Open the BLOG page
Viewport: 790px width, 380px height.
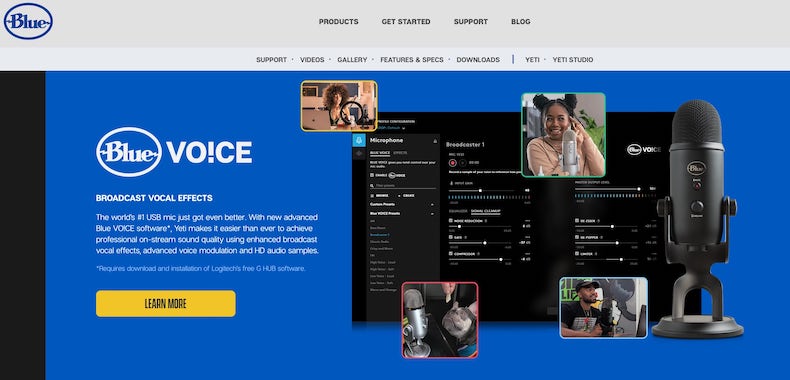tap(520, 22)
